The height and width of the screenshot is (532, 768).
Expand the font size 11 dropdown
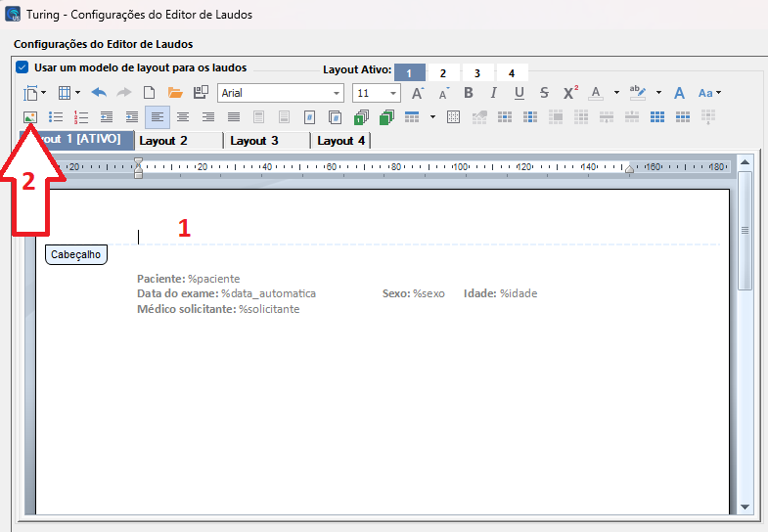[x=393, y=94]
